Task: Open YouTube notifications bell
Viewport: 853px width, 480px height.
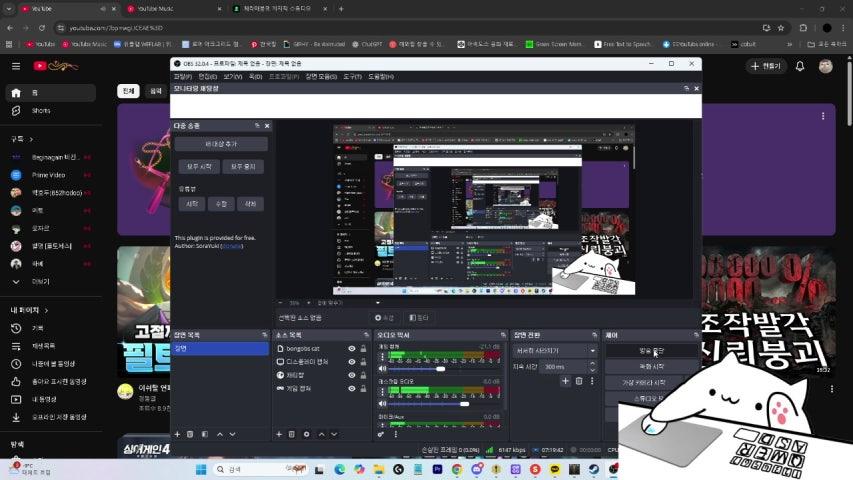Action: [800, 66]
